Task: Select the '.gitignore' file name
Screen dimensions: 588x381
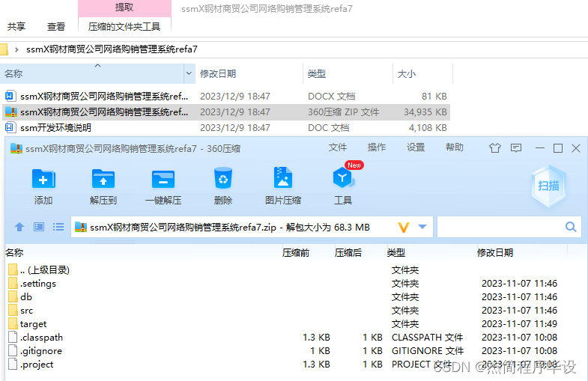Action: tap(41, 351)
